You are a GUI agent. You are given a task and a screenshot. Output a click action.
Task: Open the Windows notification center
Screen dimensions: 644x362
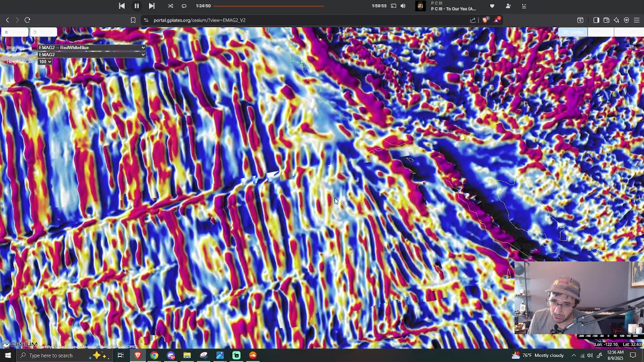point(633,355)
